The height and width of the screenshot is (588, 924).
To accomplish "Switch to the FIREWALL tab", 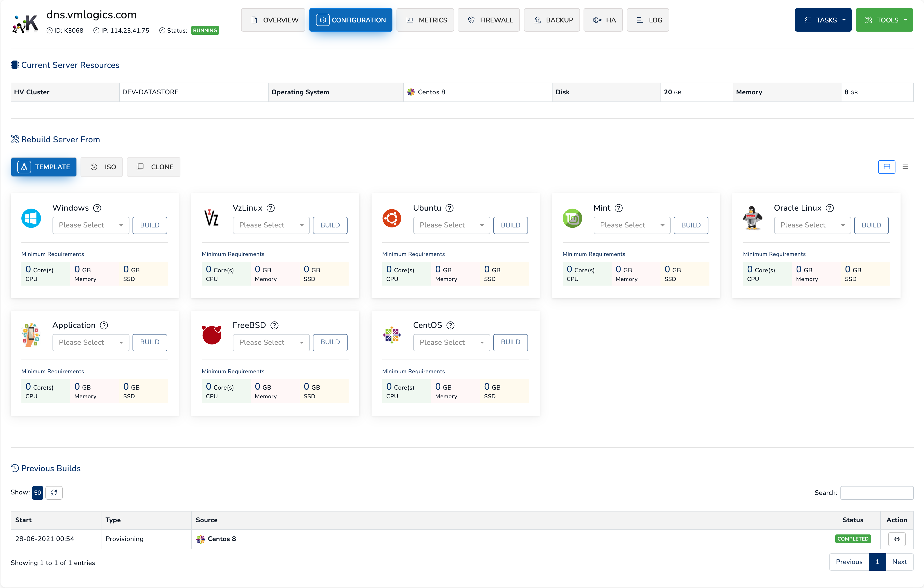I will (489, 20).
